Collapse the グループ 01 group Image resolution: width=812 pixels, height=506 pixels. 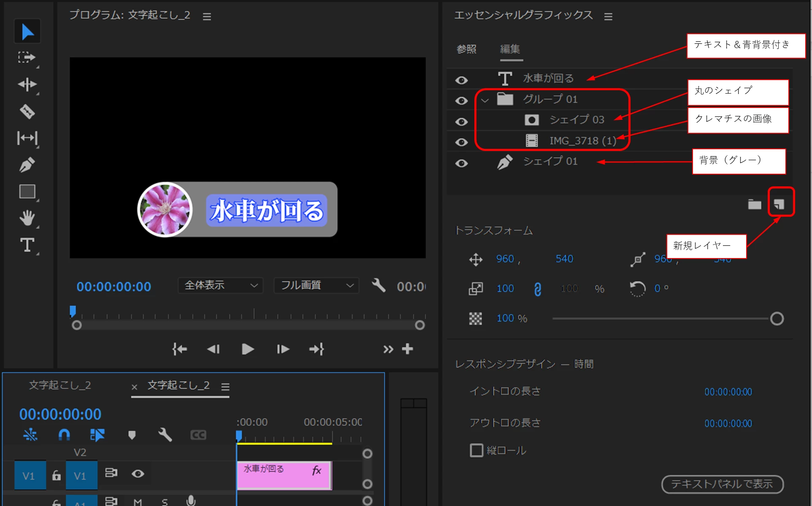(x=485, y=100)
